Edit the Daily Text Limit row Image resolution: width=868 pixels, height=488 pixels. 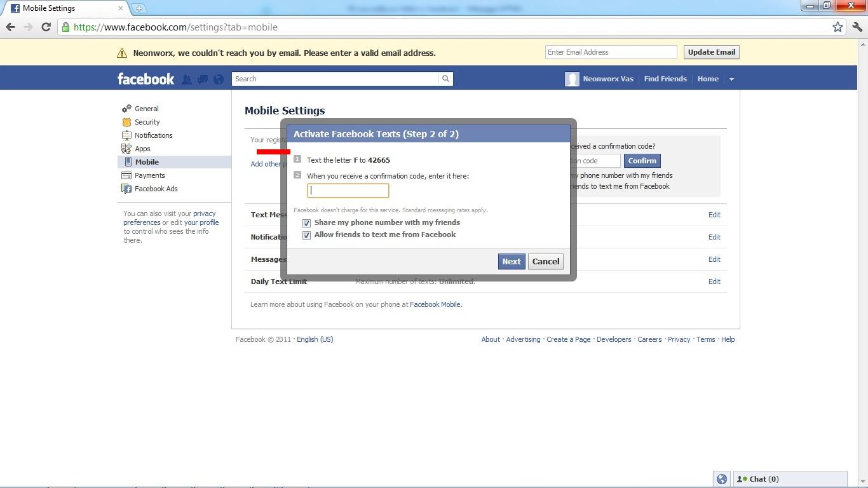[x=714, y=281]
